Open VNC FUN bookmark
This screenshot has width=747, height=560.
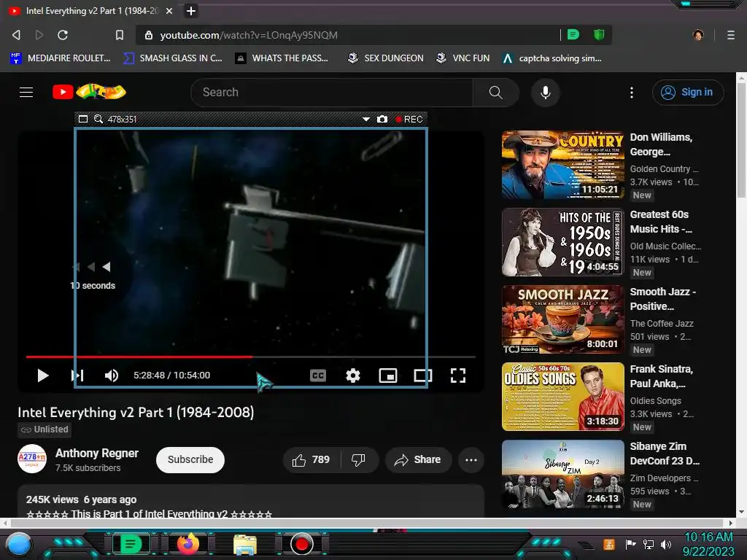[x=463, y=58]
